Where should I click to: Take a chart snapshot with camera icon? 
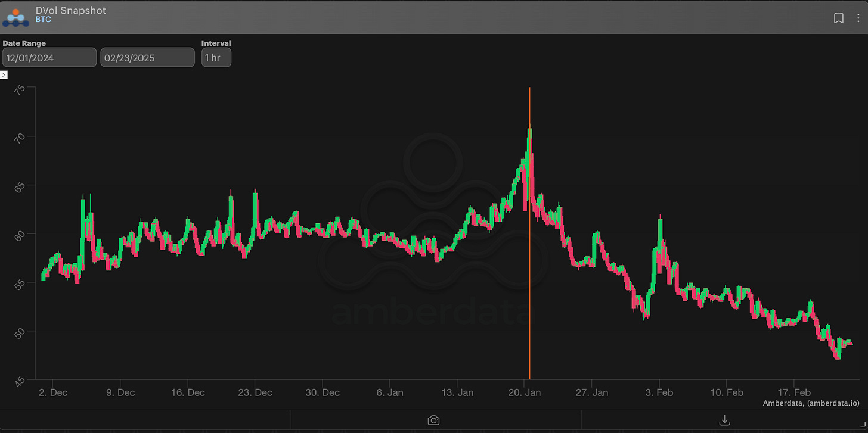click(x=433, y=420)
